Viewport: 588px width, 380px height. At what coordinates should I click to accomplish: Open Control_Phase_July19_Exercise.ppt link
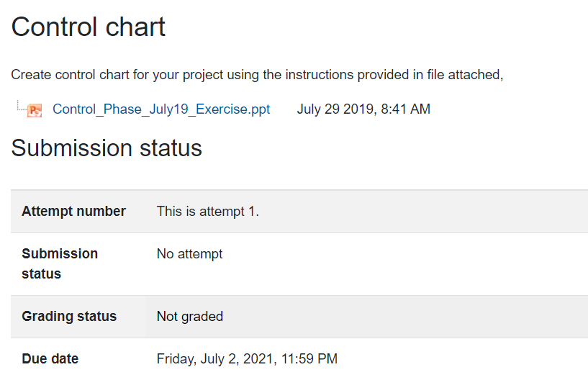point(161,109)
